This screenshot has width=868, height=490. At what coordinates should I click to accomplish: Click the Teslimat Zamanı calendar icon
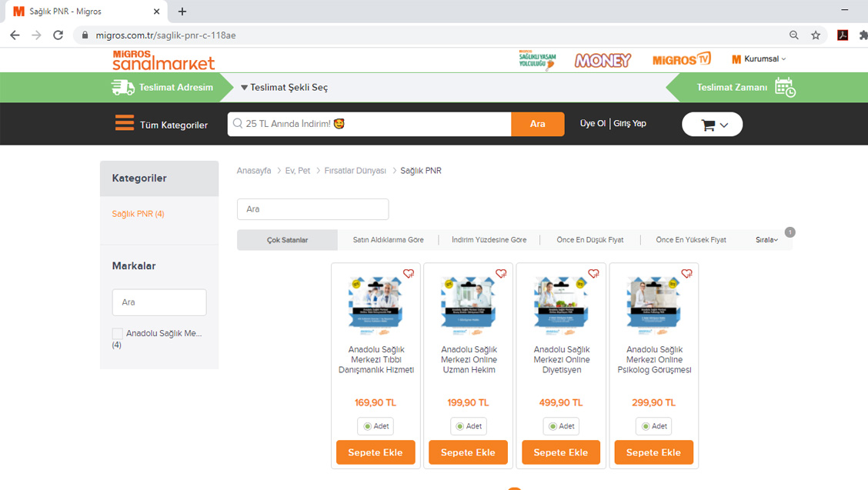(785, 88)
